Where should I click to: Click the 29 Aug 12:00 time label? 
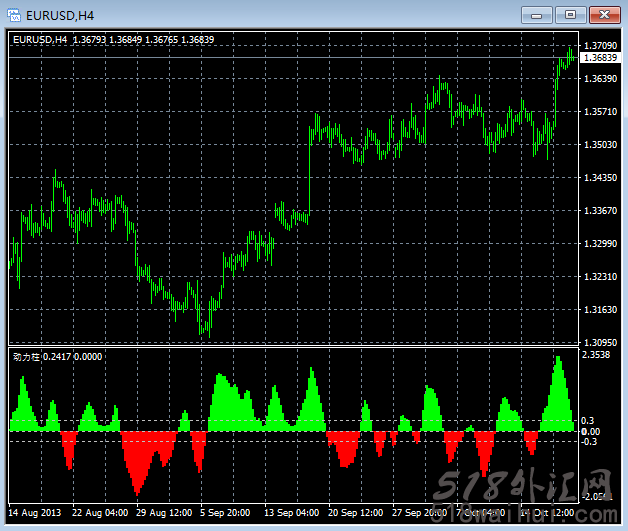(x=164, y=514)
